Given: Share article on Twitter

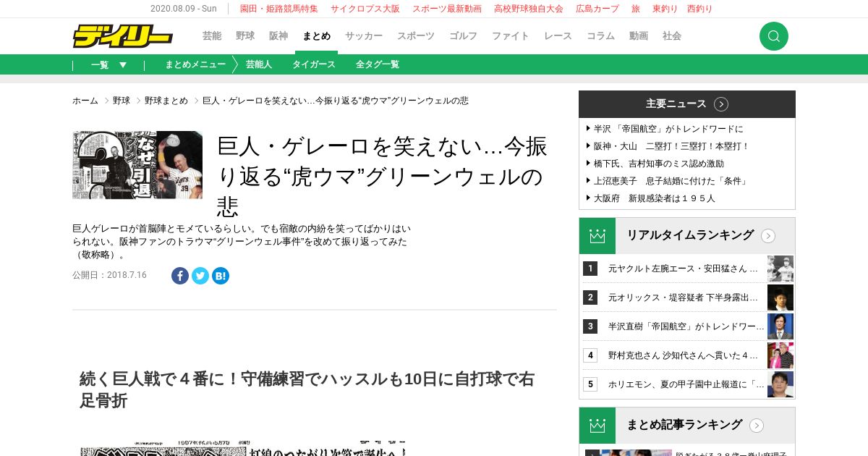Looking at the screenshot, I should 200,276.
